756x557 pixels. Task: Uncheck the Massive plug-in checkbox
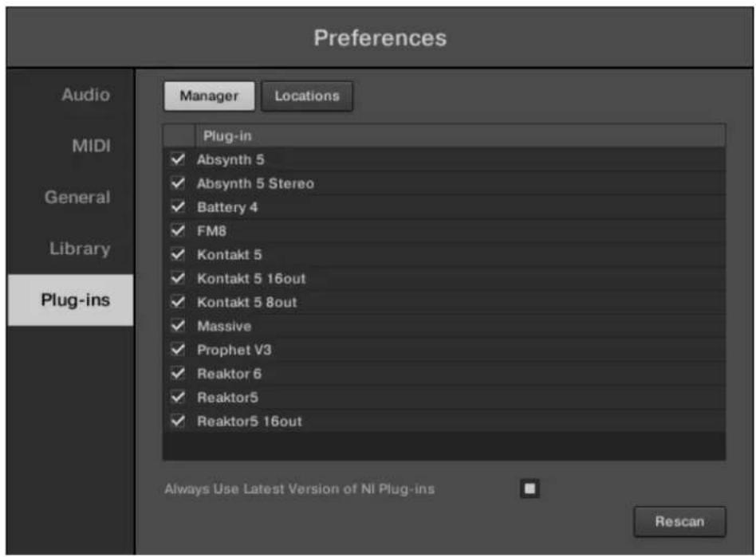coord(178,327)
